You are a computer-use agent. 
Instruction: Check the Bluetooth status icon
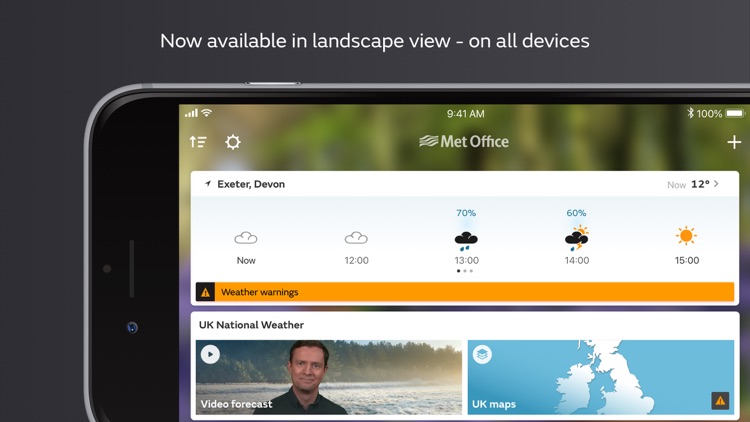tap(690, 113)
